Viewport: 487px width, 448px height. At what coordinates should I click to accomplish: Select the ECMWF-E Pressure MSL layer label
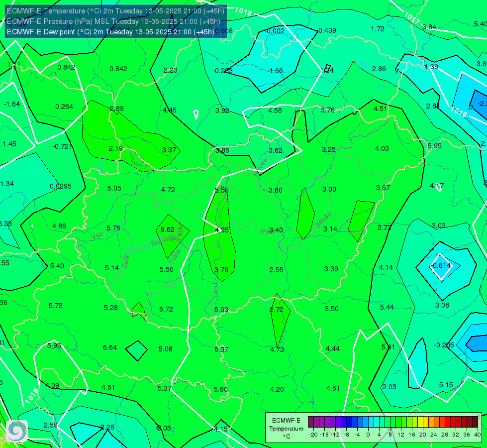[113, 21]
